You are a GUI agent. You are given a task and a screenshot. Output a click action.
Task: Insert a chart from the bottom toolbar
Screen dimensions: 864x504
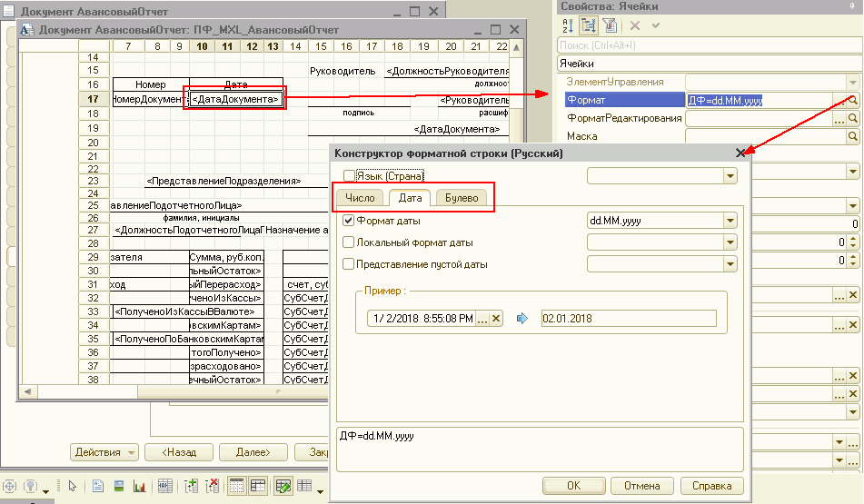[x=139, y=486]
